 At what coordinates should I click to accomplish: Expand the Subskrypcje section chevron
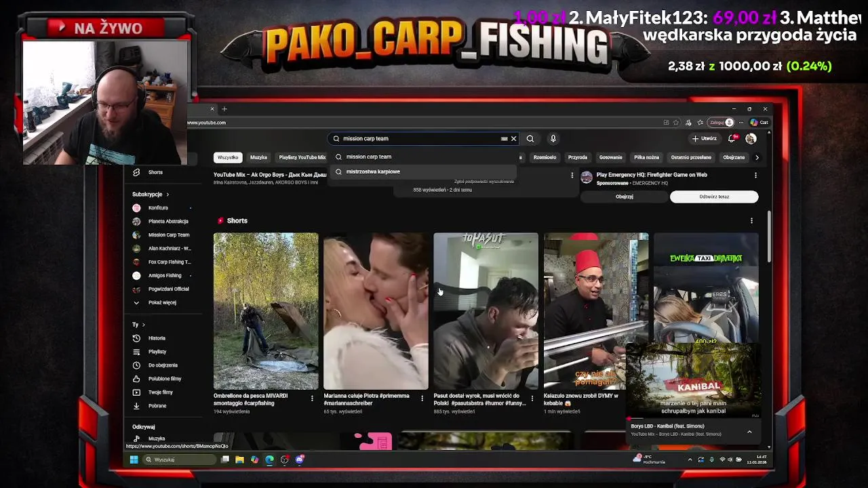point(167,195)
